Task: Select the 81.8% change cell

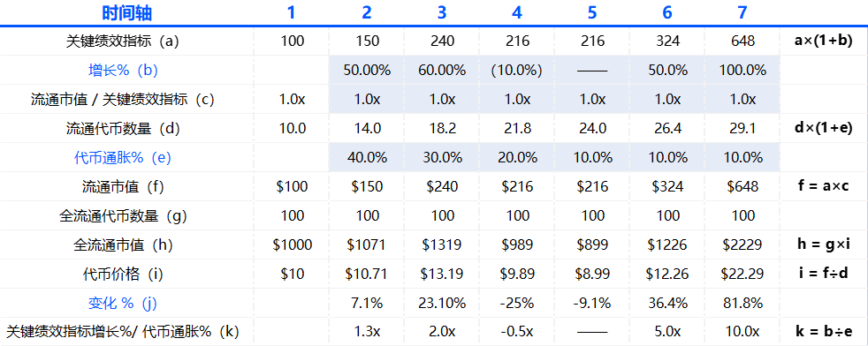Action: (x=742, y=304)
